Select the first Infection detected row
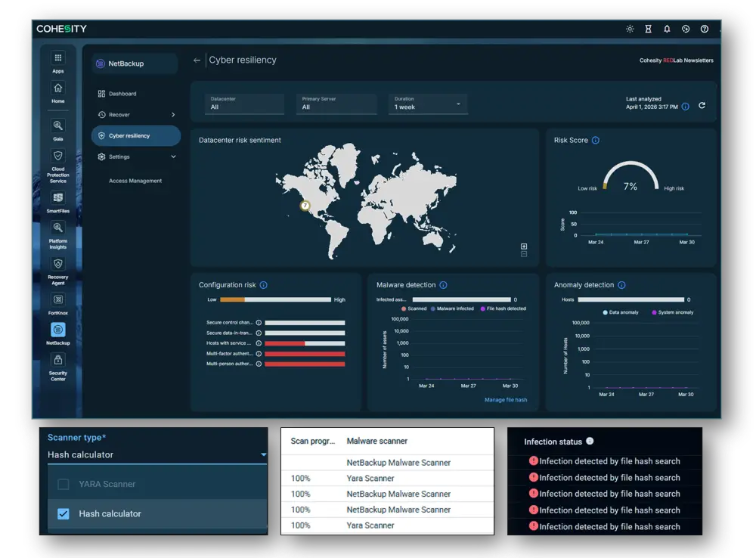Image resolution: width=756 pixels, height=558 pixels. tap(605, 461)
